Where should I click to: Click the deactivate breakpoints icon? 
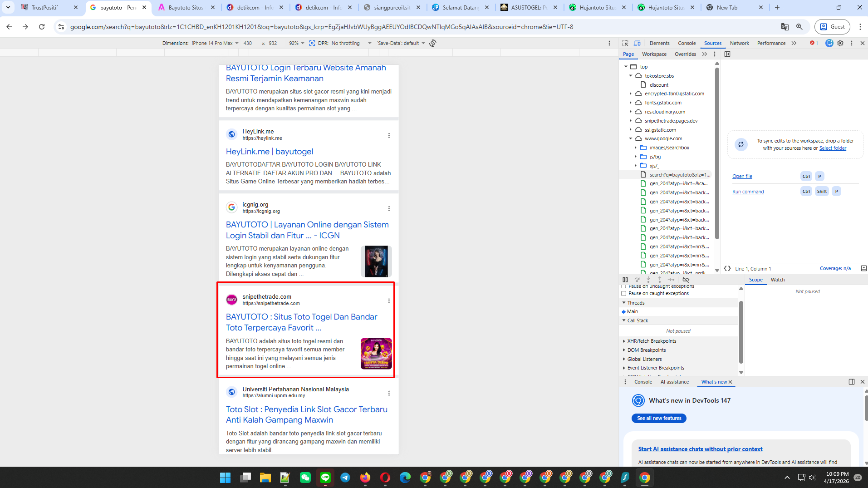(x=686, y=280)
